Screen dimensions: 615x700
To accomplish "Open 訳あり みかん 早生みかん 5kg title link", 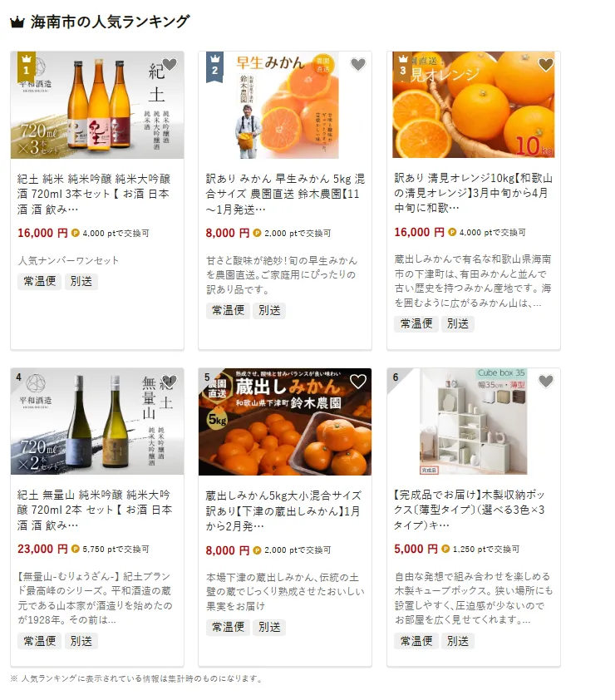I will point(285,194).
